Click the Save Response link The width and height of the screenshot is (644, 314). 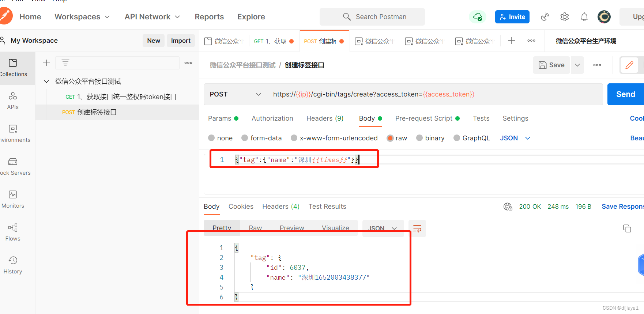tap(623, 207)
